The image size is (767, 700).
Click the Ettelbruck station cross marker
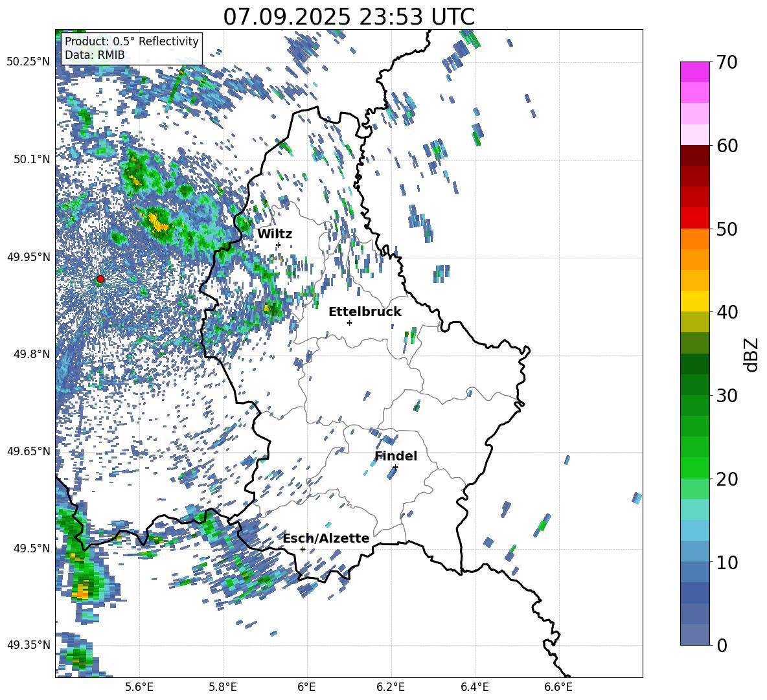point(349,322)
